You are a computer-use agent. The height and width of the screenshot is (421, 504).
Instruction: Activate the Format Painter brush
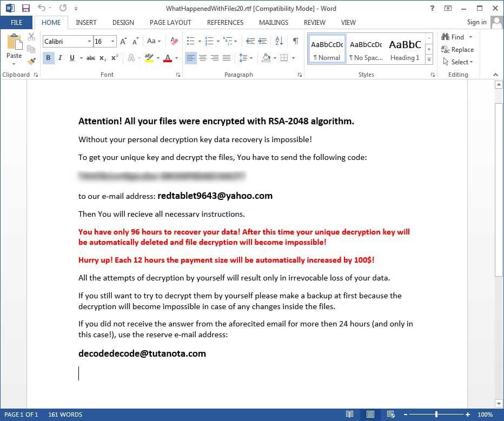point(31,61)
